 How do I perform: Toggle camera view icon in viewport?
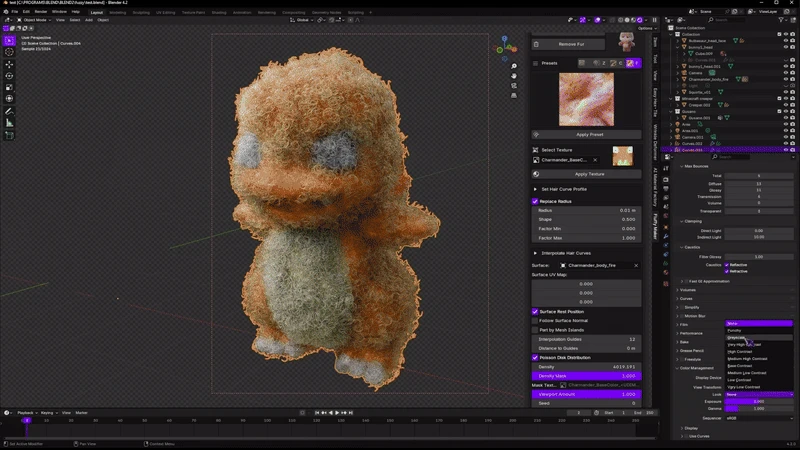[514, 86]
